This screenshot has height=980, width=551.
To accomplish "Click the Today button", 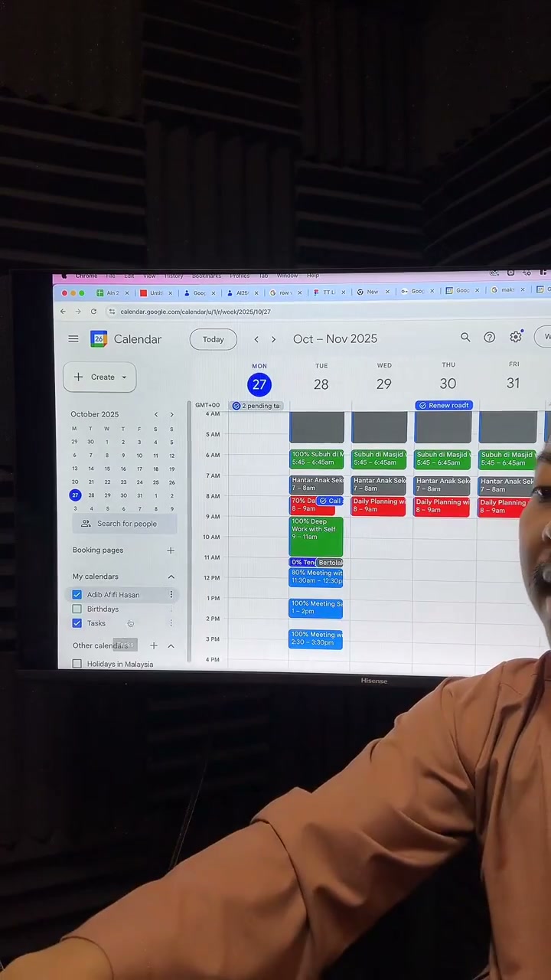I will (214, 339).
